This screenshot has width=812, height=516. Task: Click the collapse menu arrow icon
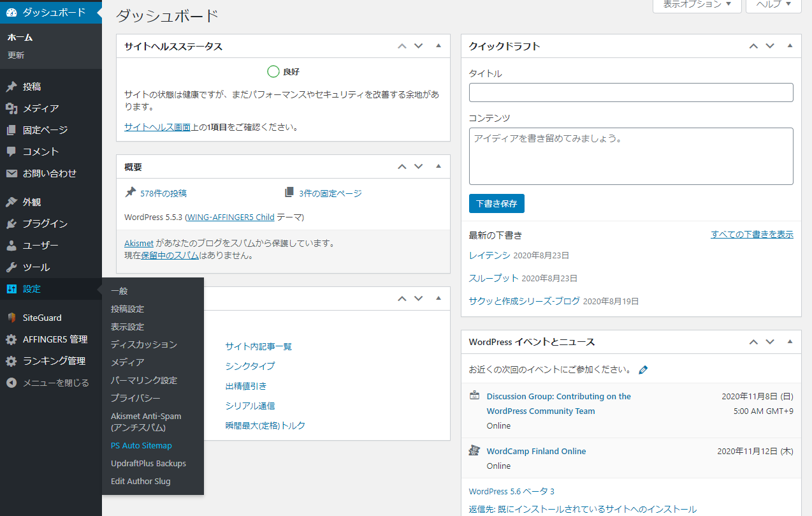(11, 383)
